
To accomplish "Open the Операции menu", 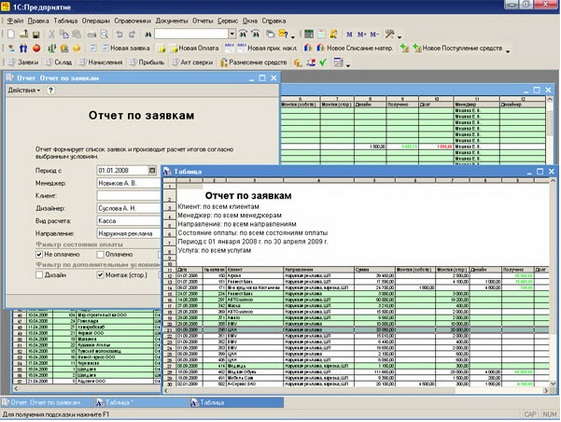I will point(96,21).
